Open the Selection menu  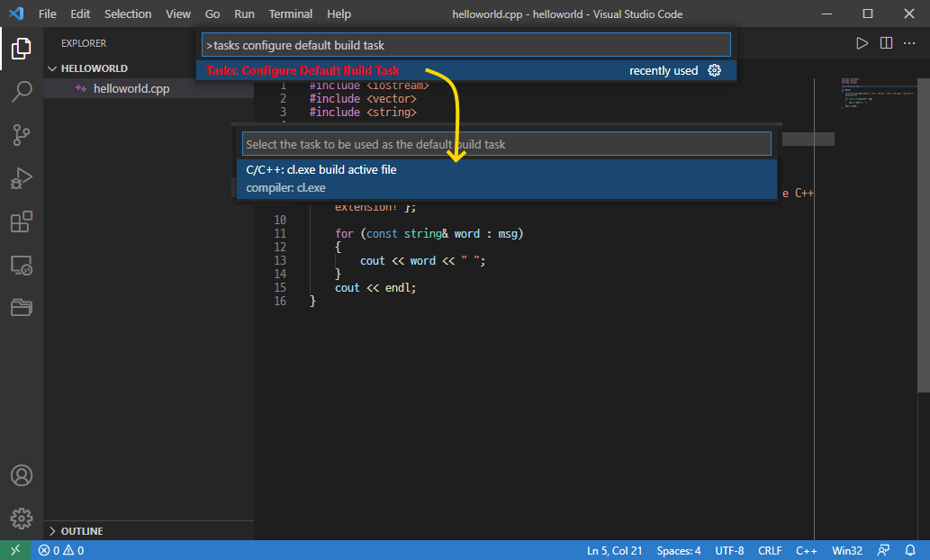tap(128, 14)
